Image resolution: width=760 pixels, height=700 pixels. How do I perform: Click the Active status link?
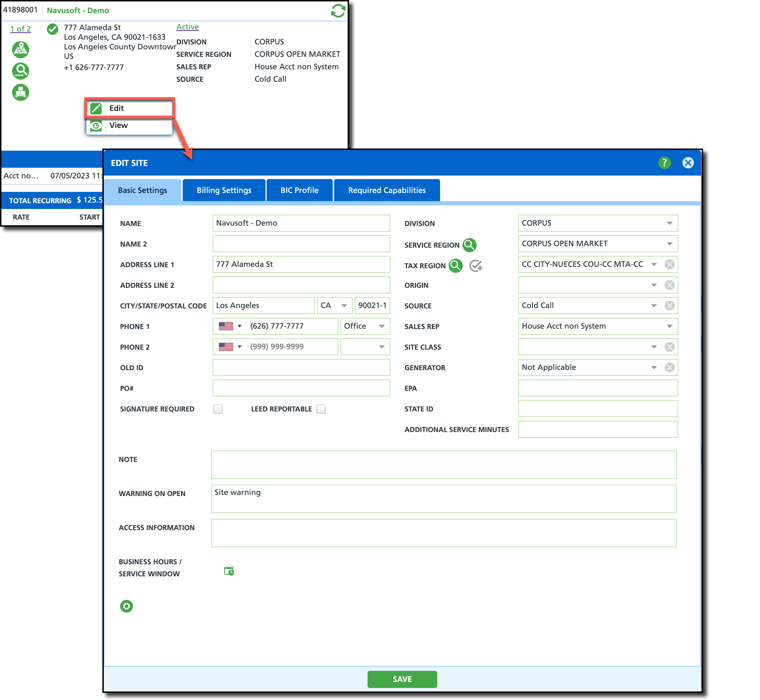(x=187, y=27)
